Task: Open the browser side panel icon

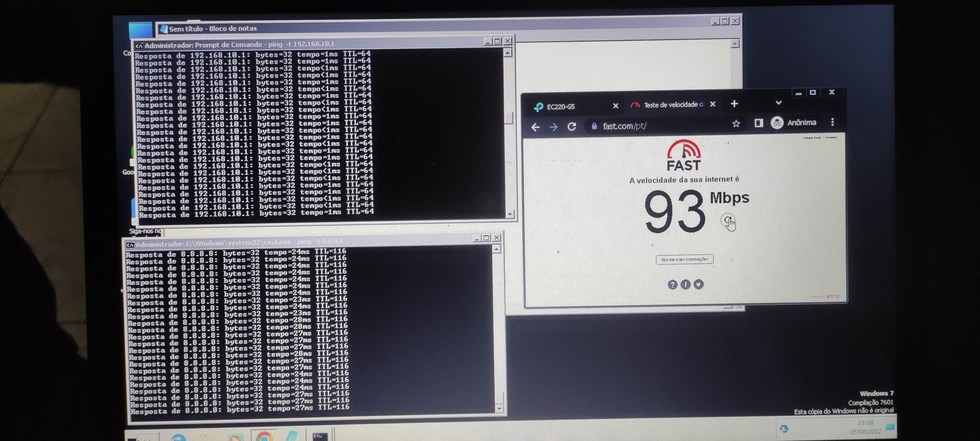Action: (x=759, y=123)
